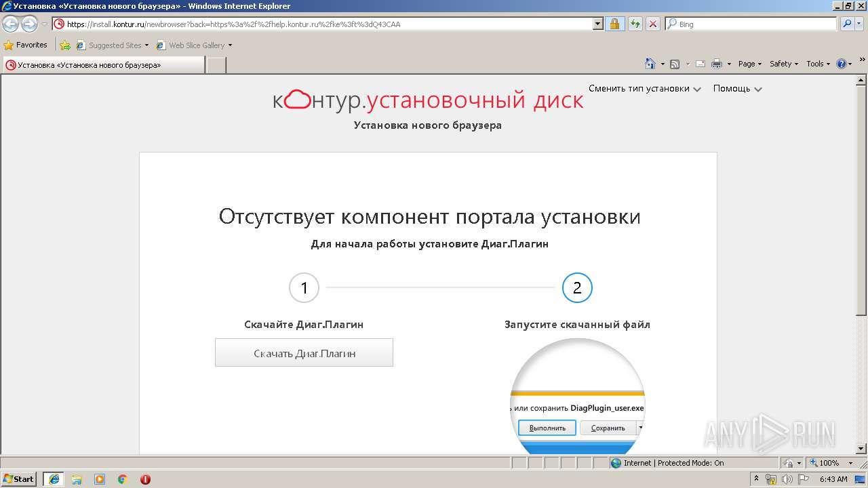Click the red Stop loading icon
The image size is (868, 488).
[653, 24]
